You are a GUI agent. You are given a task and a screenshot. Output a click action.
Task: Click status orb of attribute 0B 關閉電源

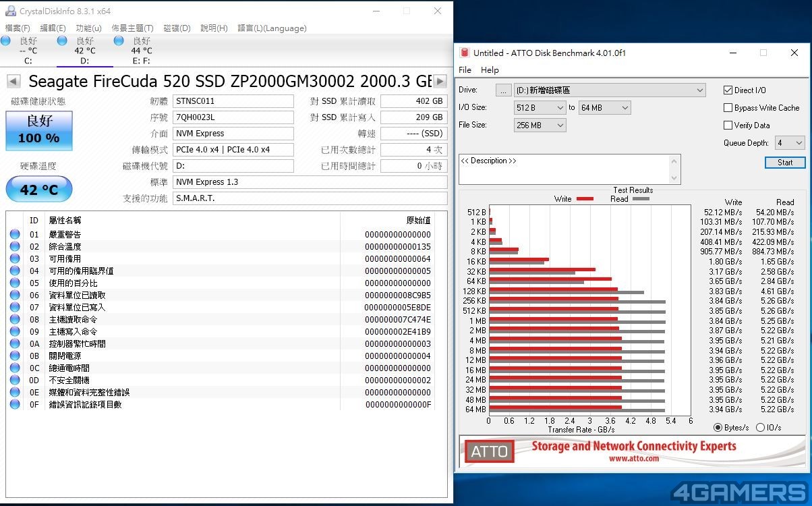(15, 356)
